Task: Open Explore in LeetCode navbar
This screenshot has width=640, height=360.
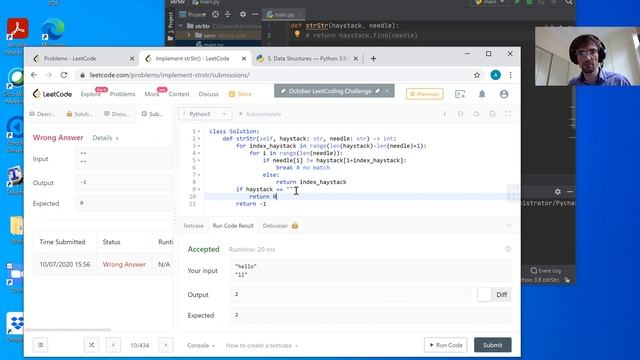Action: click(91, 94)
